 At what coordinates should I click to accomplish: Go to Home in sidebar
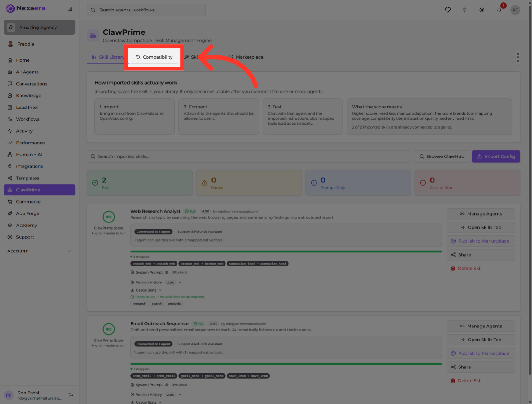pyautogui.click(x=39, y=60)
